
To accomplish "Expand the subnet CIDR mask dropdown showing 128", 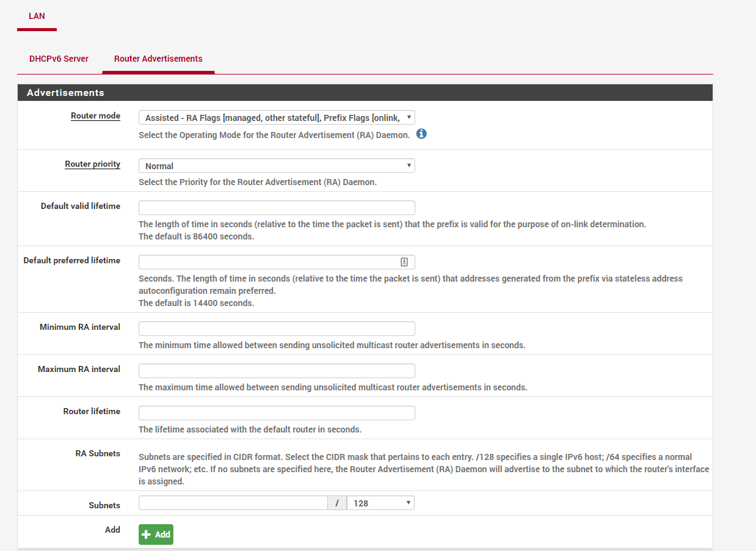I will tap(380, 503).
